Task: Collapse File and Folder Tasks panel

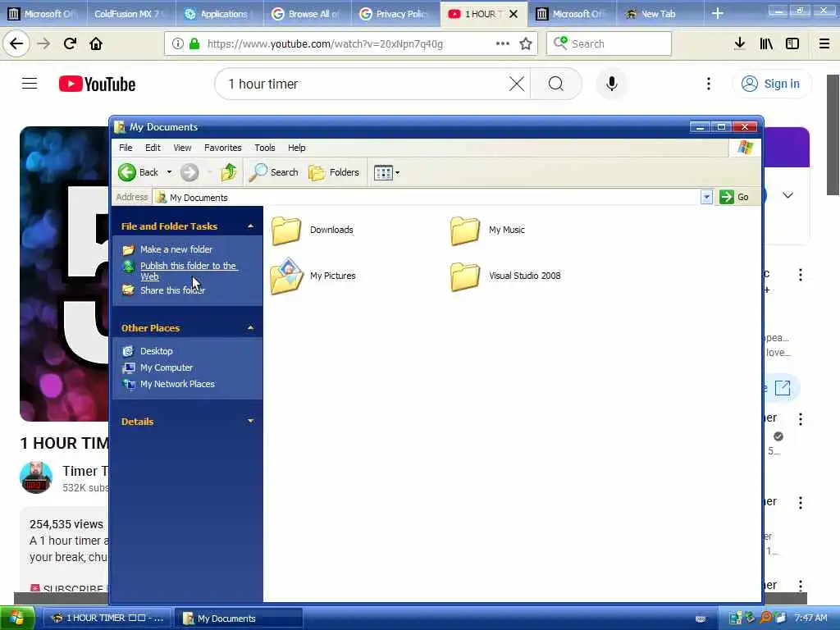Action: pos(250,226)
